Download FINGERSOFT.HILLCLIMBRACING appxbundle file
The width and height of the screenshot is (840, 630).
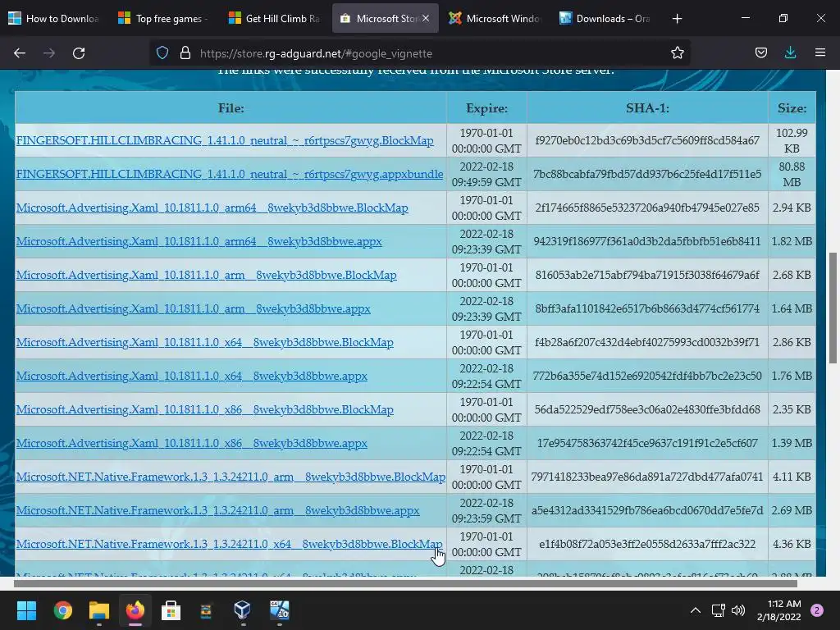point(230,174)
